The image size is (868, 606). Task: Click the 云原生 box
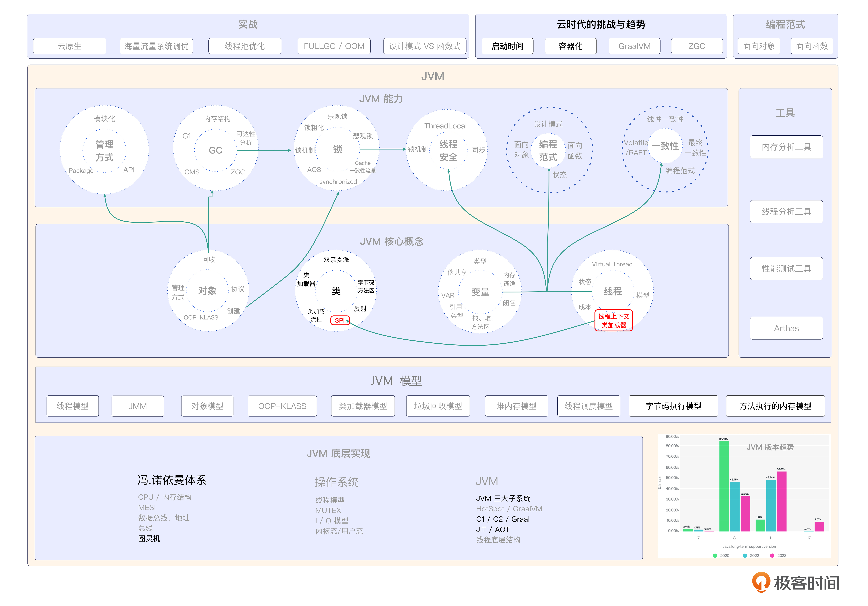pos(70,46)
